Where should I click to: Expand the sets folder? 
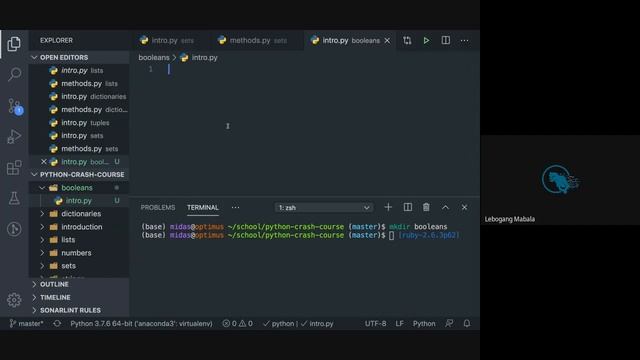42,266
